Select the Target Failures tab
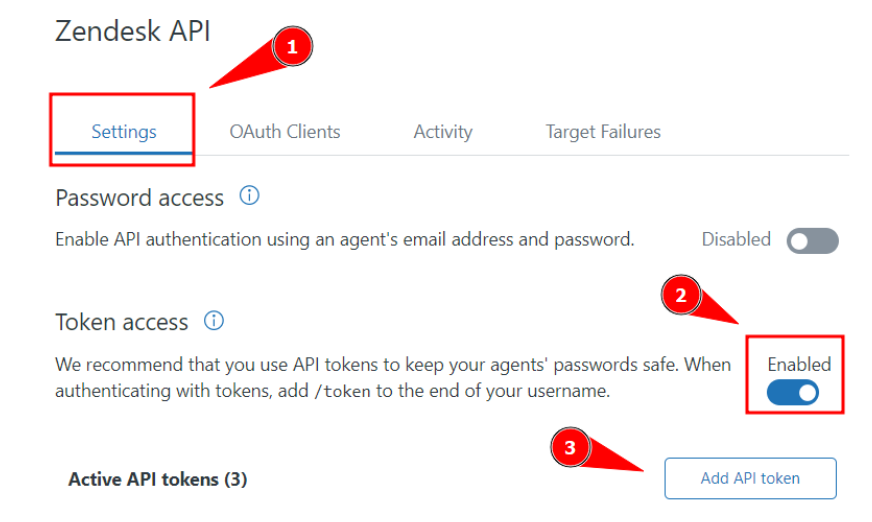The width and height of the screenshot is (872, 522). click(603, 131)
